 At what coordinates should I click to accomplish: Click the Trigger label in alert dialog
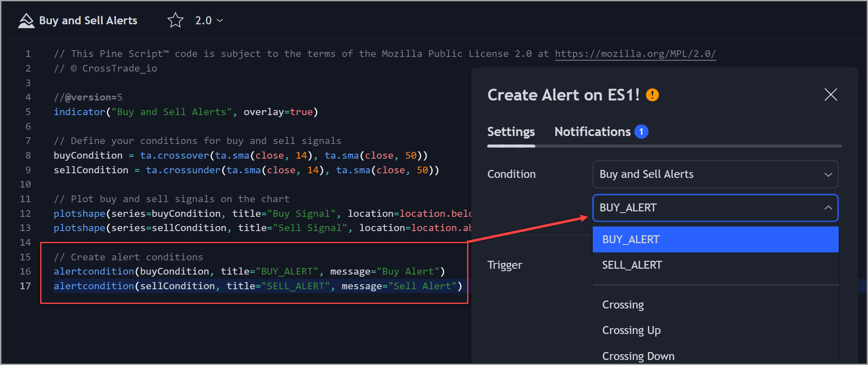pos(505,265)
